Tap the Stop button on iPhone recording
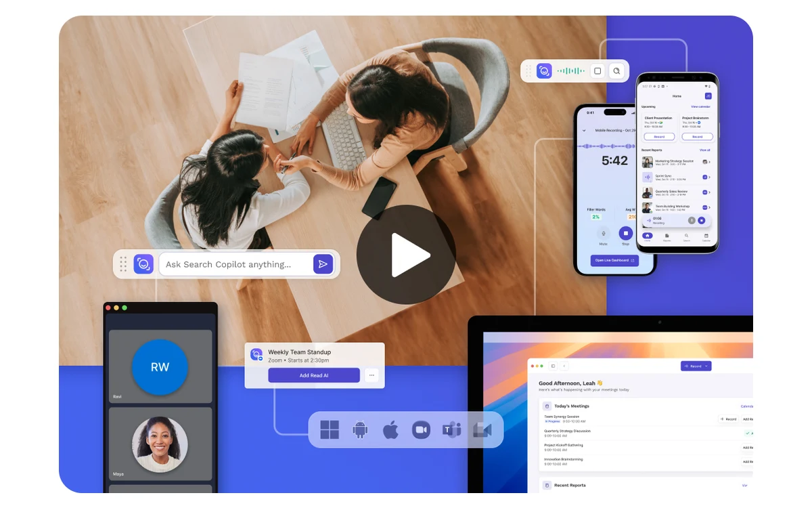Viewport: 812px width, 508px height. pyautogui.click(x=625, y=233)
